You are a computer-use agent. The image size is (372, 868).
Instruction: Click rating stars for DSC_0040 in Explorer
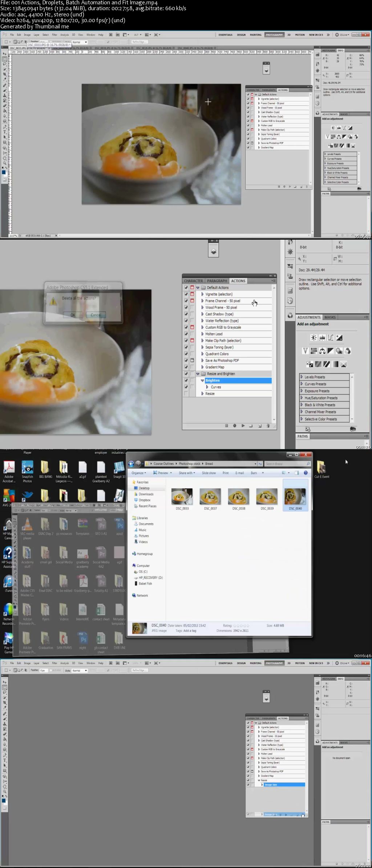coord(241,625)
